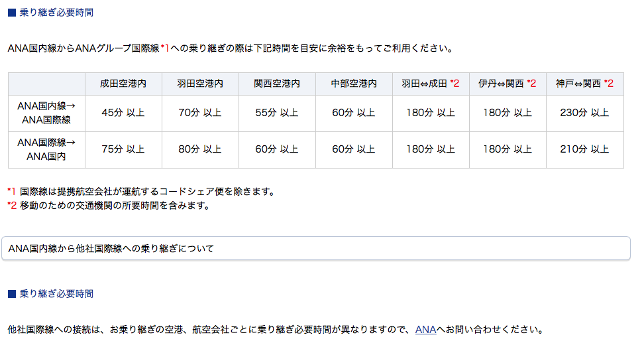Click the 70分 以上 cell

[200, 113]
